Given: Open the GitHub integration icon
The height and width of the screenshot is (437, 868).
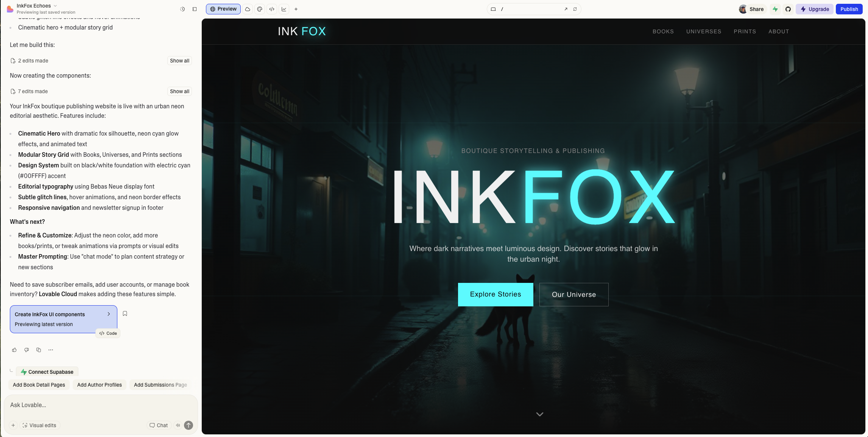Looking at the screenshot, I should (788, 9).
